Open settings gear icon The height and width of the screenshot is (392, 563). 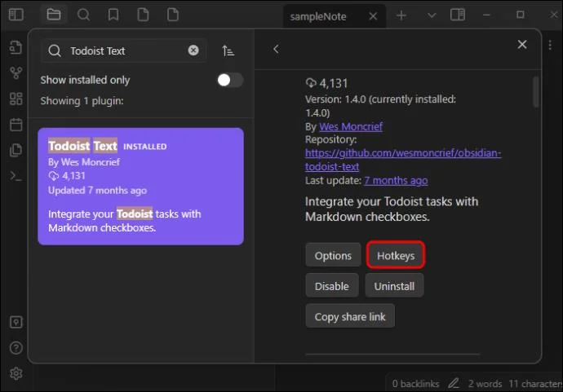click(x=16, y=374)
